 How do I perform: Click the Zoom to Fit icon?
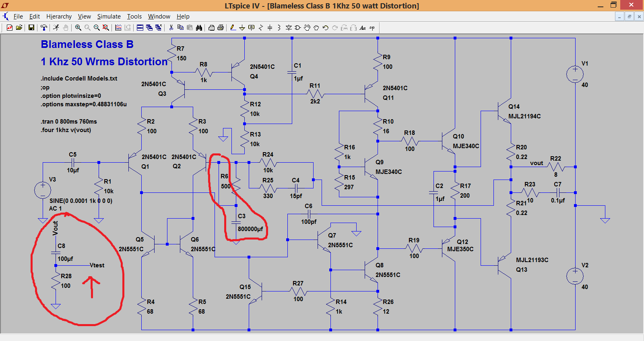[x=105, y=28]
